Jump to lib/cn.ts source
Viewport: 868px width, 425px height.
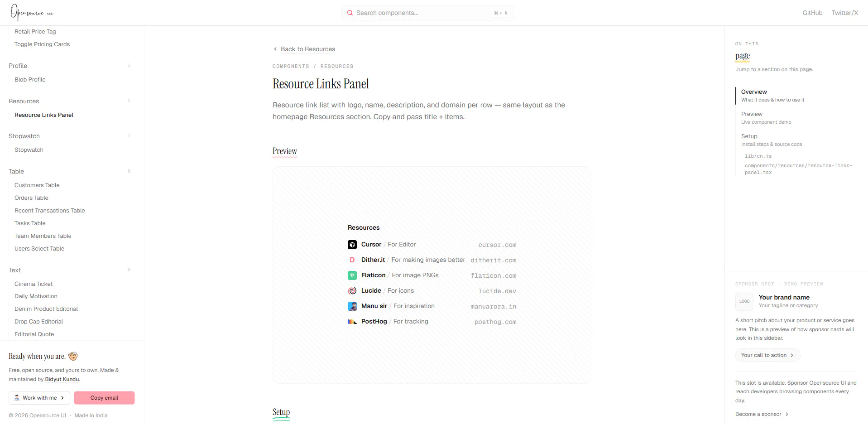(758, 156)
